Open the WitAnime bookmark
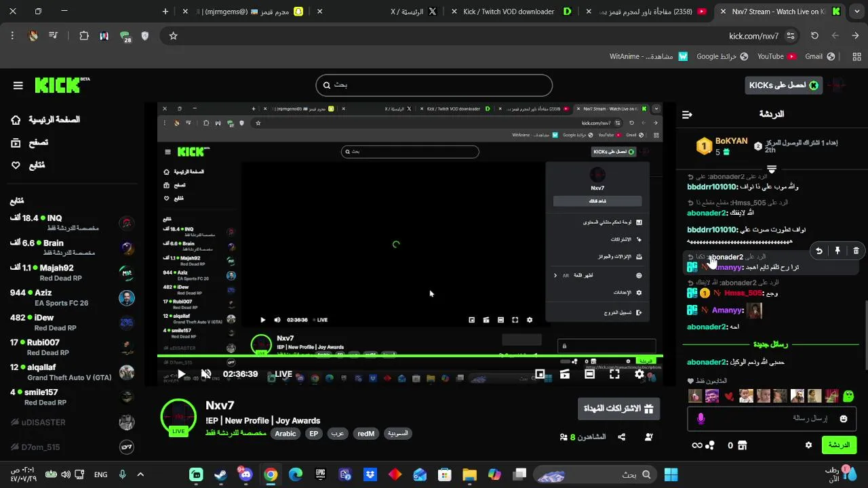This screenshot has width=868, height=488. (648, 56)
